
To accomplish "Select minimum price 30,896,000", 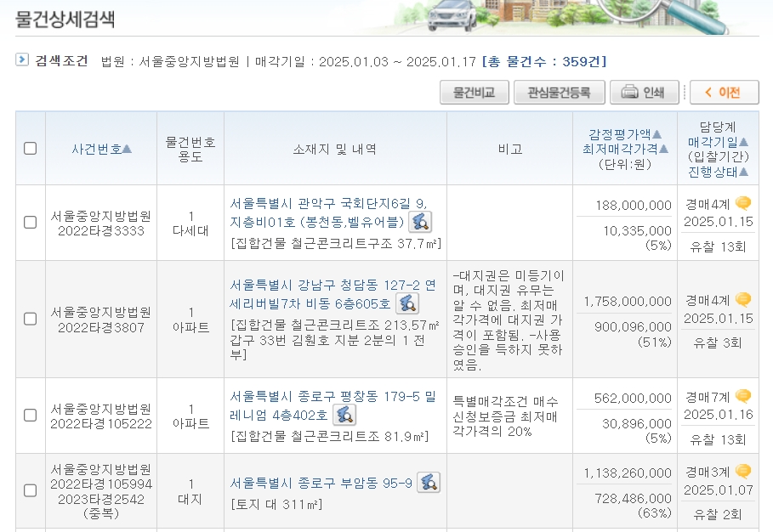I will (x=637, y=423).
